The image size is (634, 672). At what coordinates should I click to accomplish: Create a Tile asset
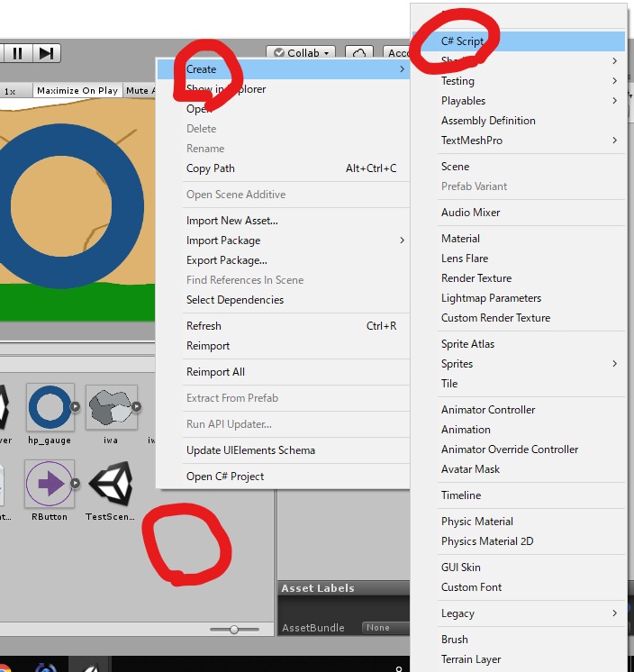(519, 383)
